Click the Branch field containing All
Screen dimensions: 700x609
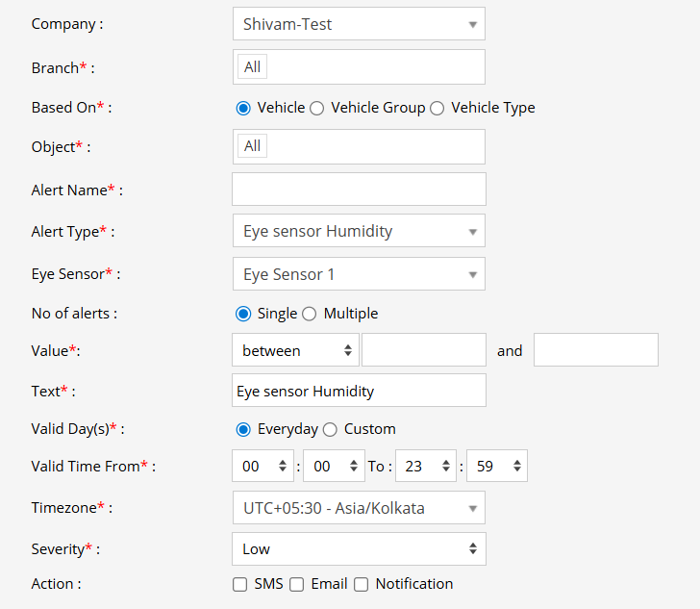[x=358, y=67]
